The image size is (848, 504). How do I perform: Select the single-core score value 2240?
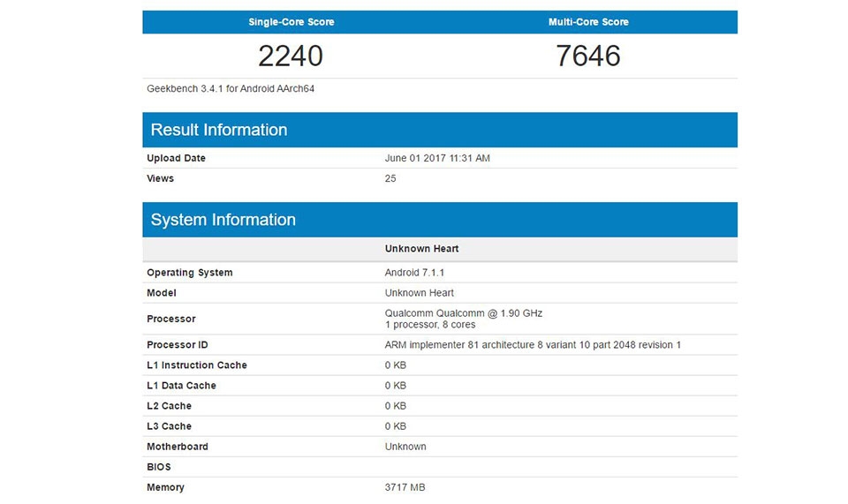click(x=291, y=56)
